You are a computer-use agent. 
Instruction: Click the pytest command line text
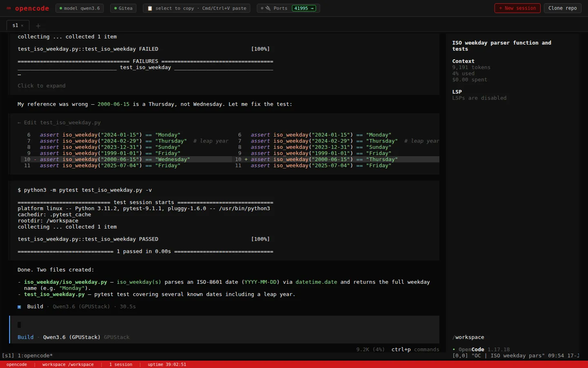[x=85, y=190]
